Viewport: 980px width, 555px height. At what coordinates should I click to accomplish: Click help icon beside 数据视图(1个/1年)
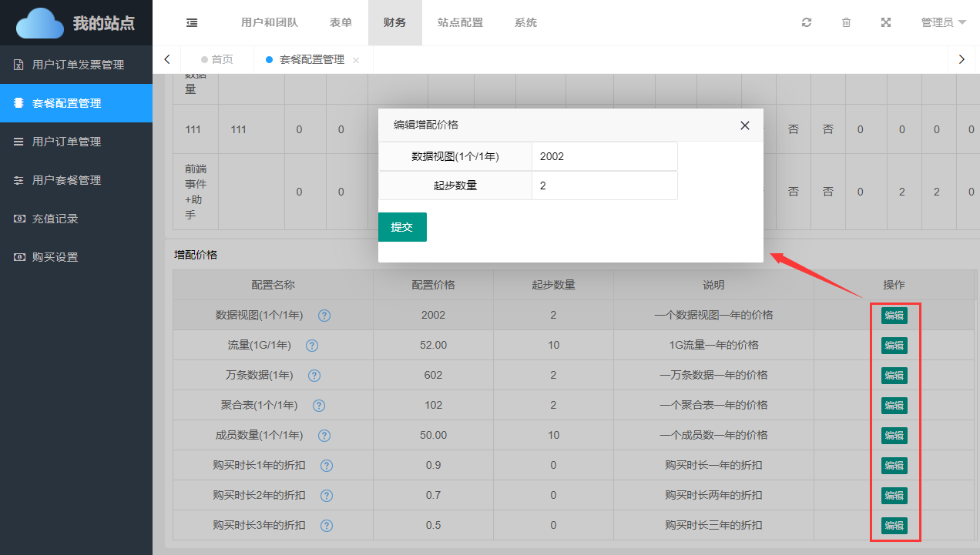pyautogui.click(x=324, y=316)
